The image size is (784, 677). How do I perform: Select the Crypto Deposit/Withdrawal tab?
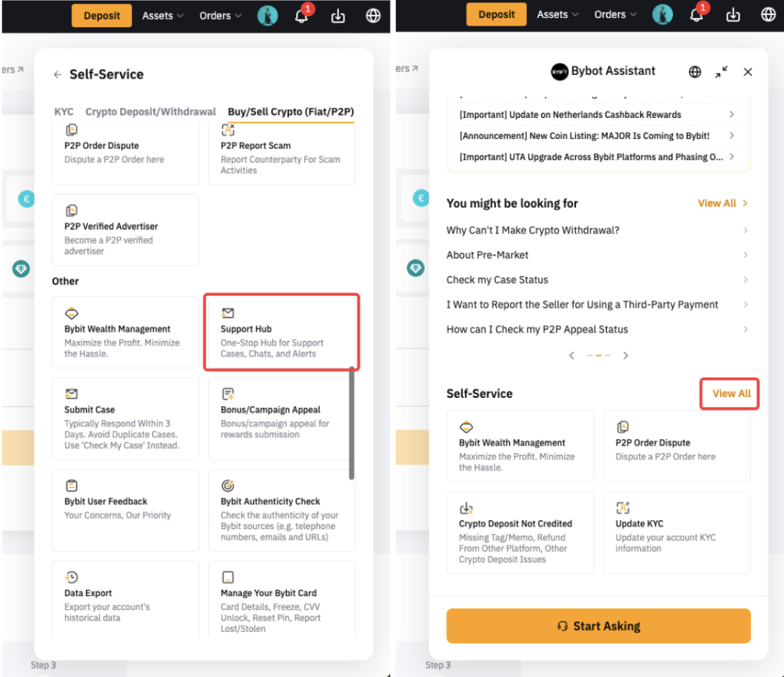[150, 112]
